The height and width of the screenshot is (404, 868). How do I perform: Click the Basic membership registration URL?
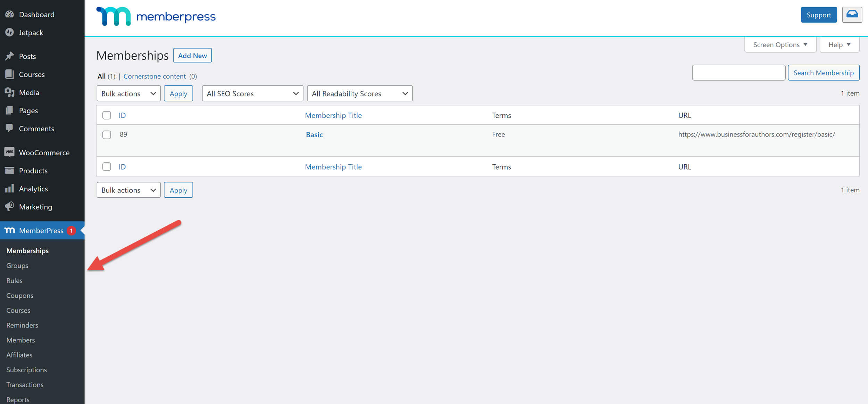point(757,134)
